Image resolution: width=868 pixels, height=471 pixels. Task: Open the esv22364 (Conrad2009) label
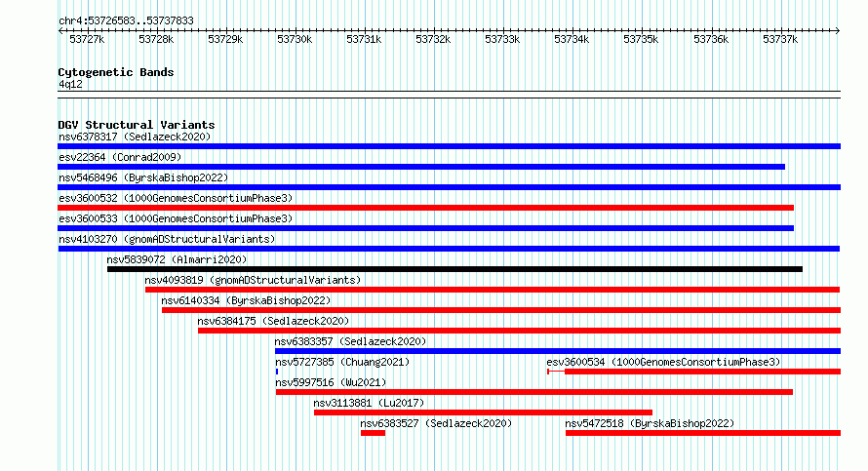(x=120, y=157)
